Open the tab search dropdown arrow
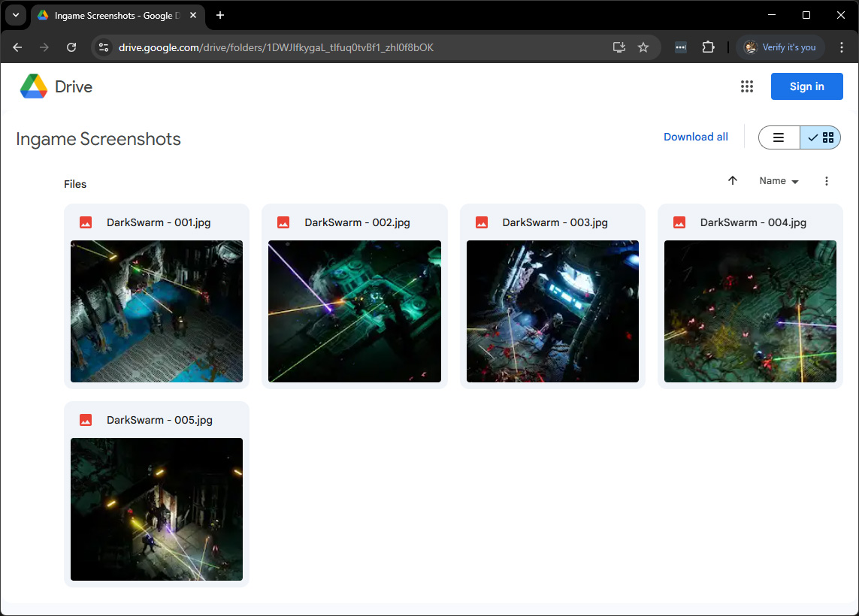This screenshot has height=616, width=859. (x=15, y=15)
